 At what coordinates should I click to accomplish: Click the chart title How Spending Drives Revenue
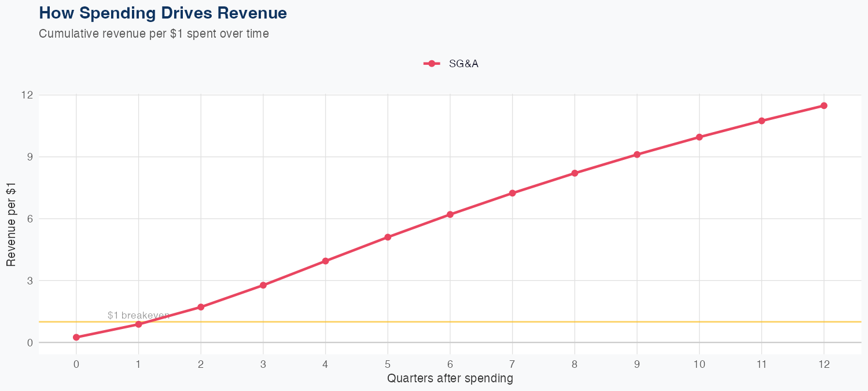click(x=163, y=13)
